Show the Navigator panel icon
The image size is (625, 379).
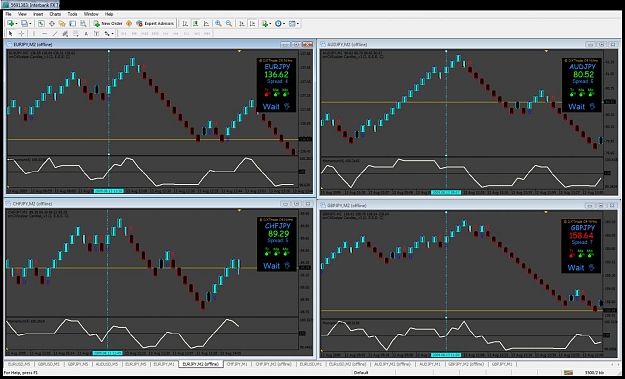click(x=62, y=24)
